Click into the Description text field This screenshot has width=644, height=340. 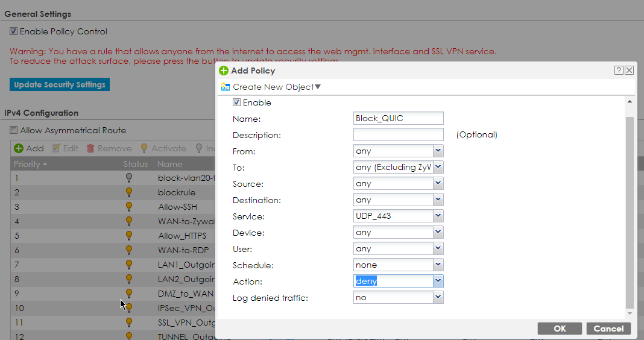tap(399, 135)
